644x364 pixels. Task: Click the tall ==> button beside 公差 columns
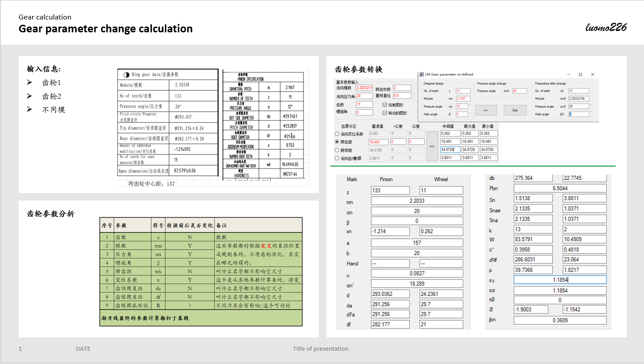click(432, 146)
